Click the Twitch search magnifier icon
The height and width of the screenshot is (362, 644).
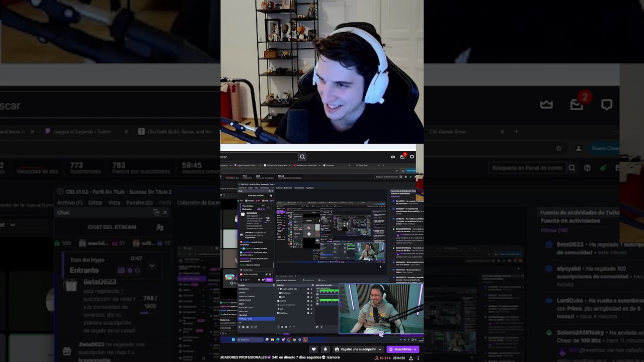point(302,157)
